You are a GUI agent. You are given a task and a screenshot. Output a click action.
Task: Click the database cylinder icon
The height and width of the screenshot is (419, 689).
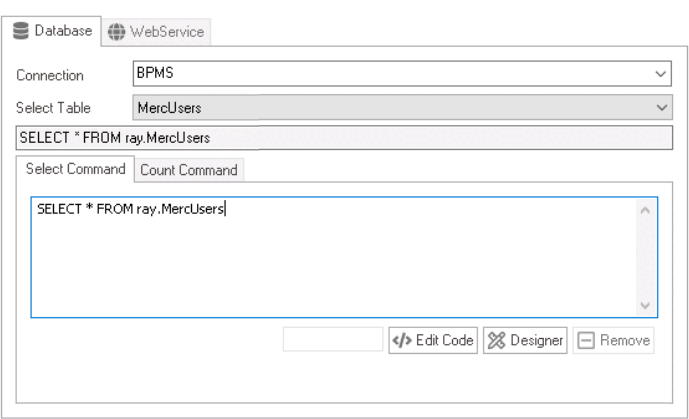20,31
